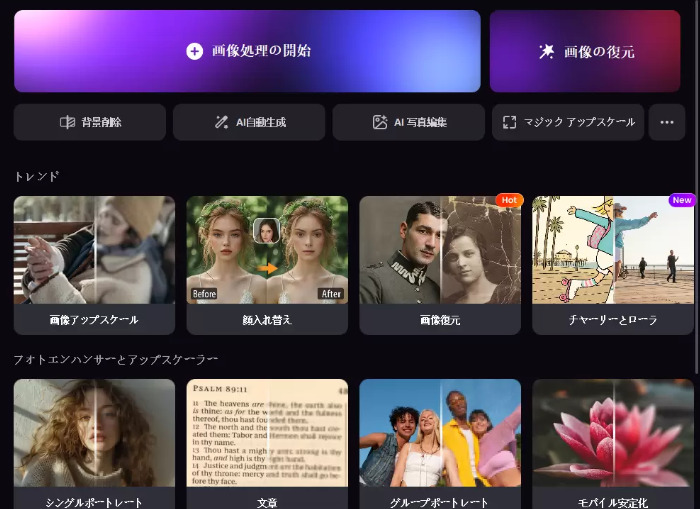
Task: Click the チャーリーとローラ card label
Action: (x=613, y=320)
